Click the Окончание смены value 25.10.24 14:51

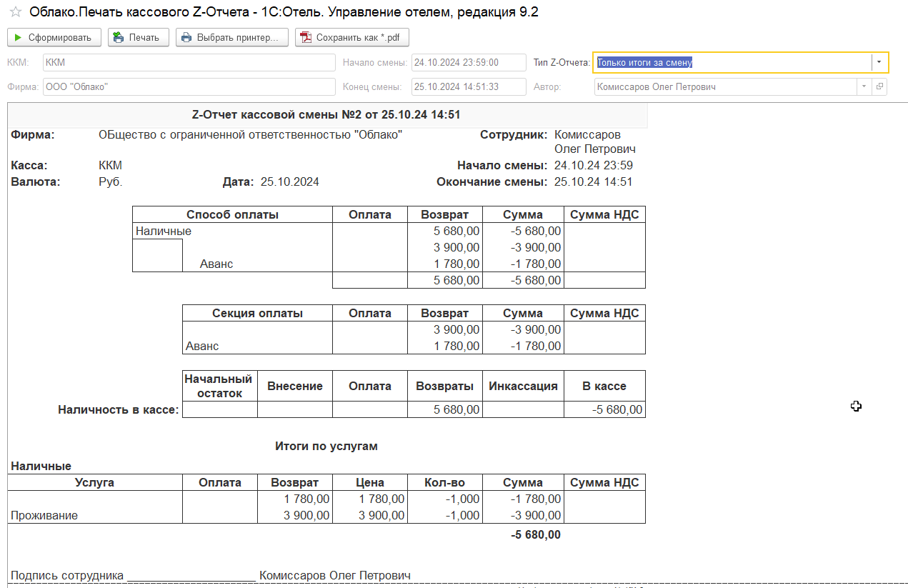point(594,181)
